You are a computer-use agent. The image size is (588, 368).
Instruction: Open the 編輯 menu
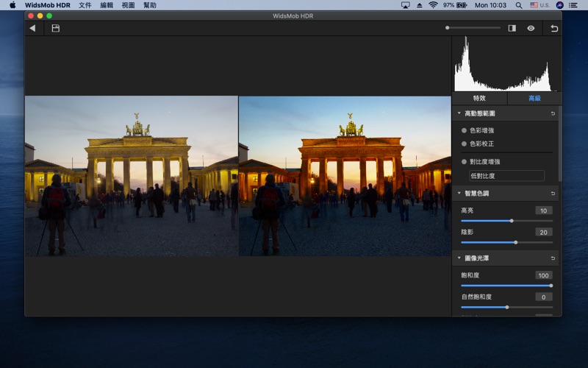107,5
